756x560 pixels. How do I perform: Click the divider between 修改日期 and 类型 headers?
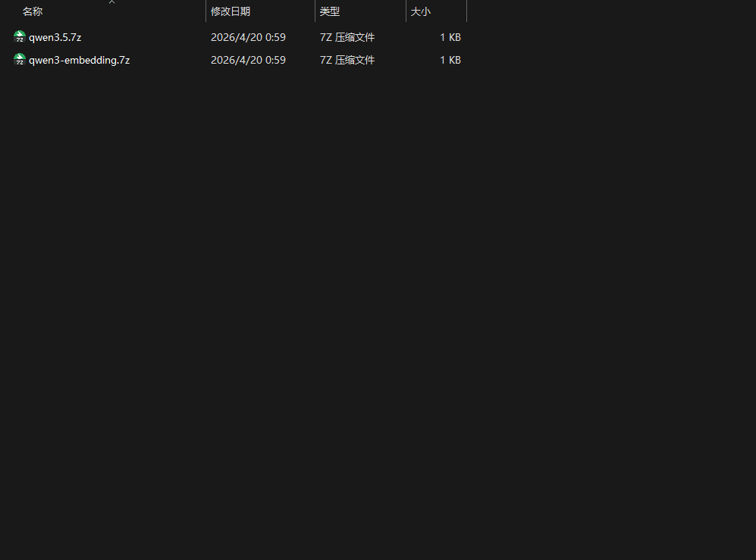point(315,11)
